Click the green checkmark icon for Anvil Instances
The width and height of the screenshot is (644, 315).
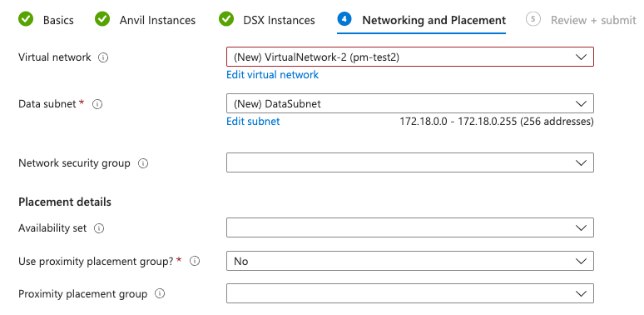102,19
